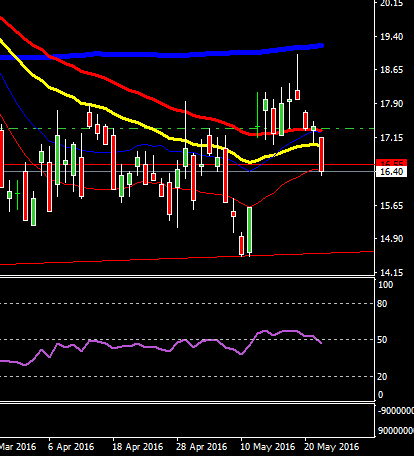
Task: Click the 20 May 2016 date label
Action: pyautogui.click(x=332, y=447)
